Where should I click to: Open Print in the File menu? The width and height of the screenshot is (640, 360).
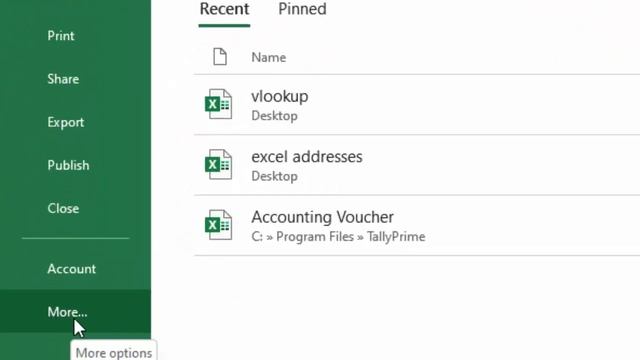[61, 36]
